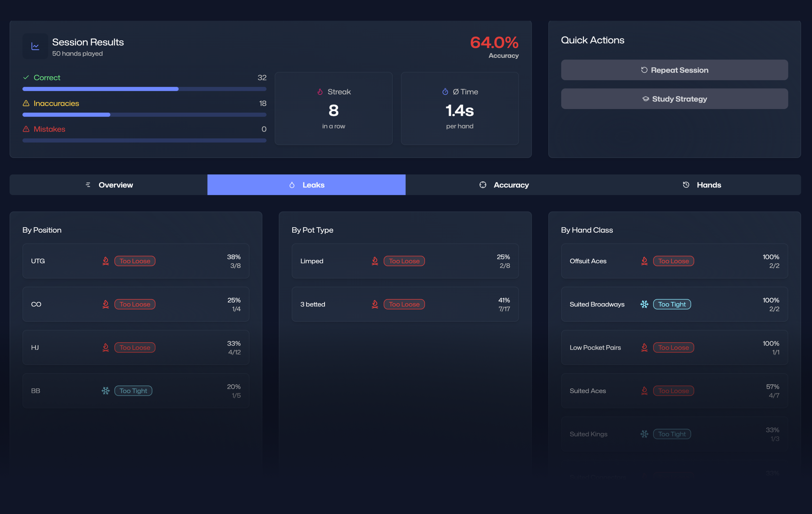Click the yellow warning icon beside Inaccuracies
The width and height of the screenshot is (812, 514).
click(x=26, y=103)
